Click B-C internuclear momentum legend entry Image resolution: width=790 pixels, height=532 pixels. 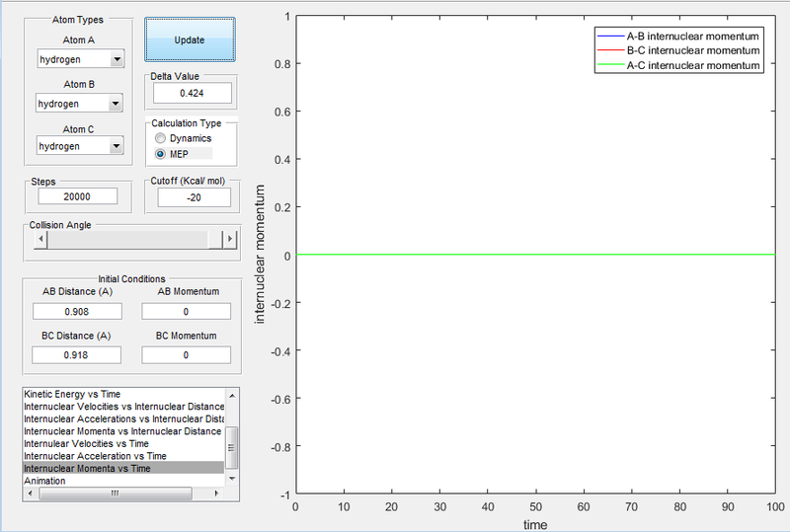[678, 50]
